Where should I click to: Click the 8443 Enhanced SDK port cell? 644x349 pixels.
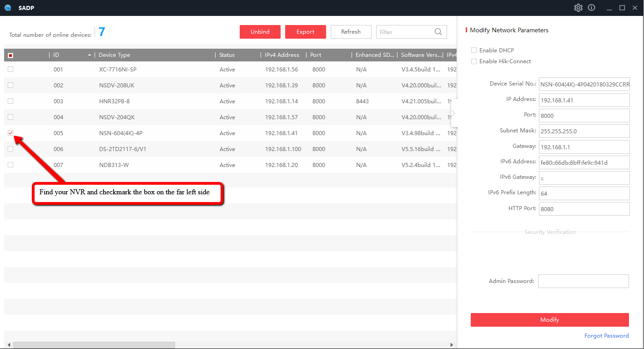tap(362, 101)
